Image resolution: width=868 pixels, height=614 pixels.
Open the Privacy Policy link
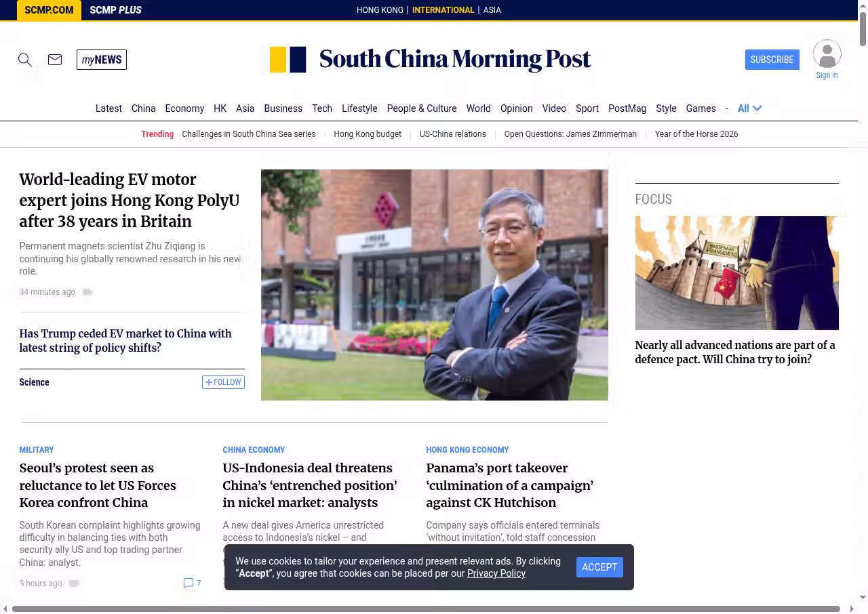click(x=496, y=573)
